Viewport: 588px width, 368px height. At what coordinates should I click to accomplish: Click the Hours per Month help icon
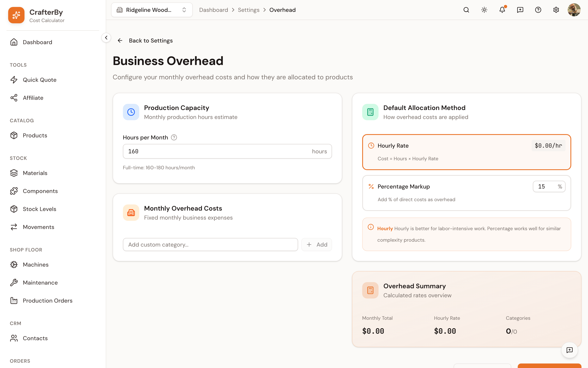pos(174,138)
